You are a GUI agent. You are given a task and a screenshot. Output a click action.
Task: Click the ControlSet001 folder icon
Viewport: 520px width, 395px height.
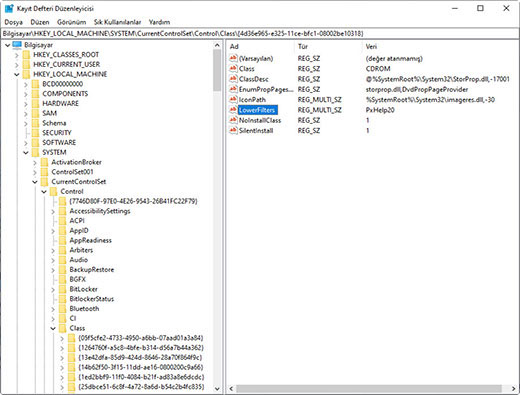44,172
